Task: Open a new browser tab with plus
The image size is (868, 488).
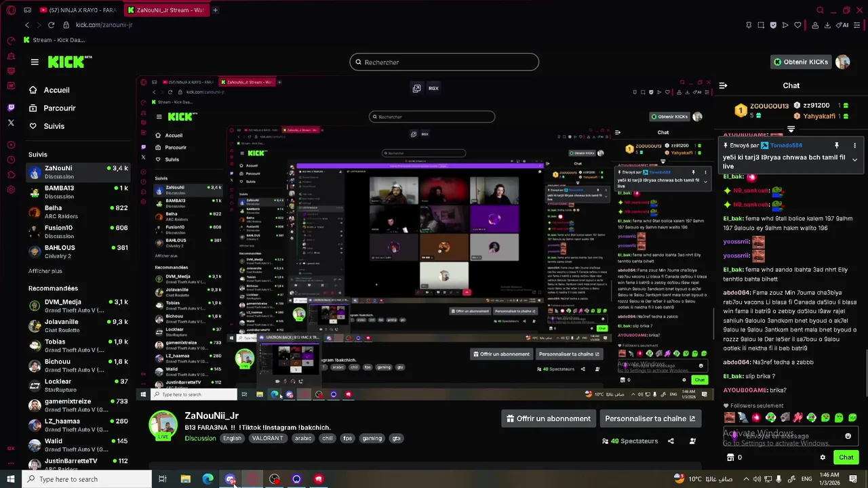Action: click(x=215, y=10)
